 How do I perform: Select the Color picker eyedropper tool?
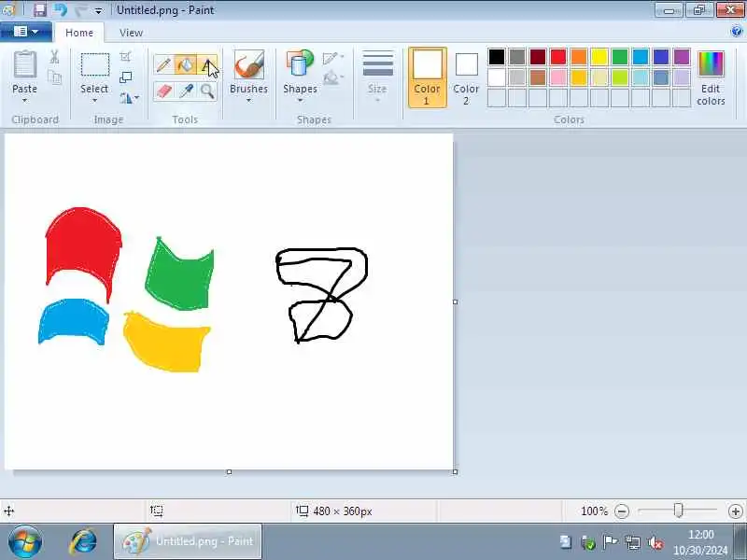coord(186,91)
